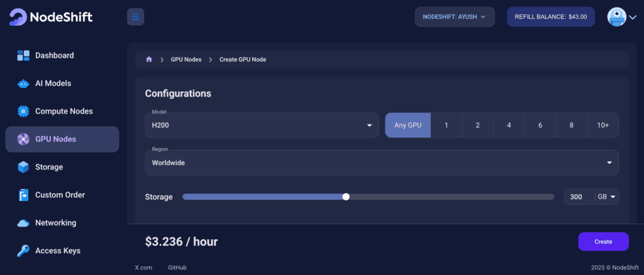Viewport: 644px width, 275px height.
Task: Click the AI Models robot icon
Action: pos(23,84)
